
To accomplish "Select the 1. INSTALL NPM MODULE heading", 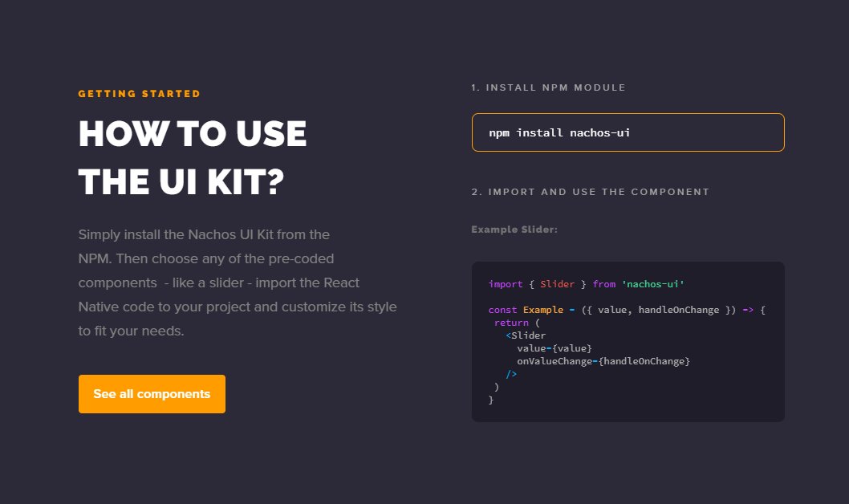I will click(x=548, y=87).
